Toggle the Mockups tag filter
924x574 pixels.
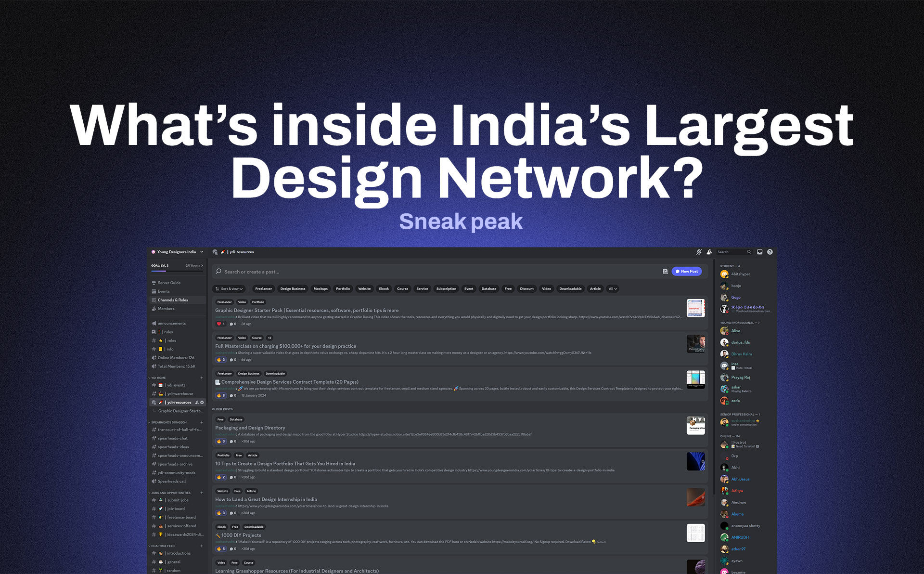[321, 289]
